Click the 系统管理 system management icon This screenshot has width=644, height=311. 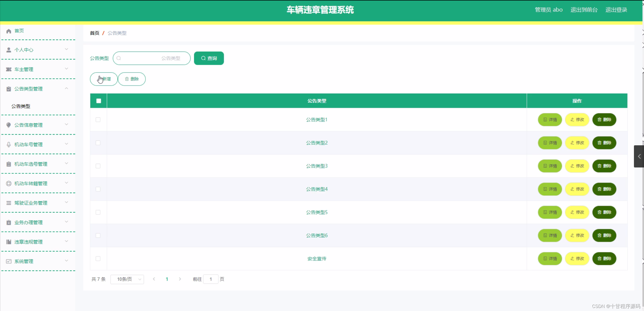pos(9,261)
